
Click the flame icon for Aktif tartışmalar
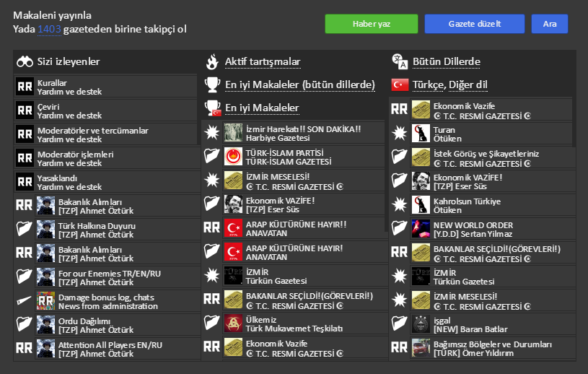pos(212,62)
